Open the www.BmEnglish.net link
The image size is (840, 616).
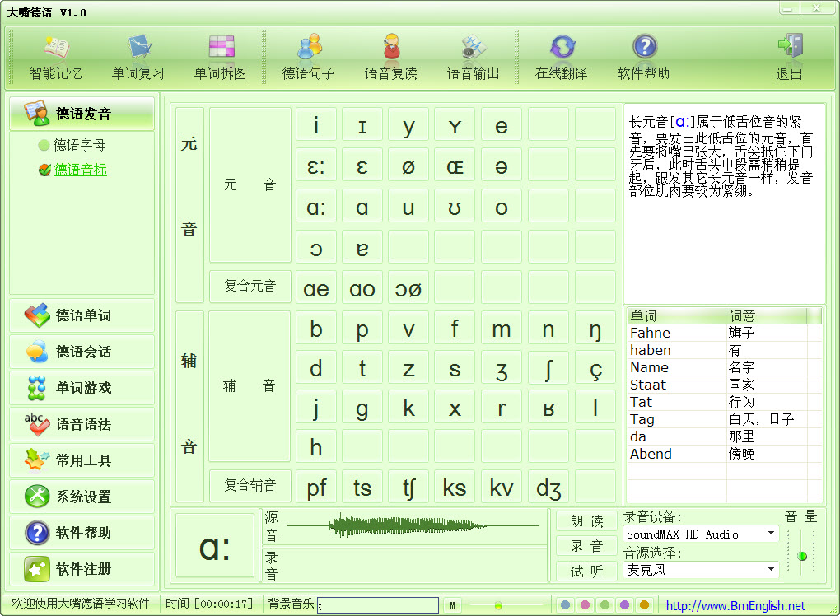(x=735, y=606)
